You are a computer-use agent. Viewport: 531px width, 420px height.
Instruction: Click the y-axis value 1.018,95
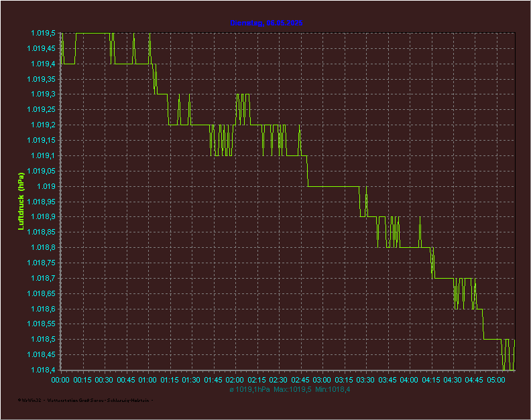pos(42,202)
